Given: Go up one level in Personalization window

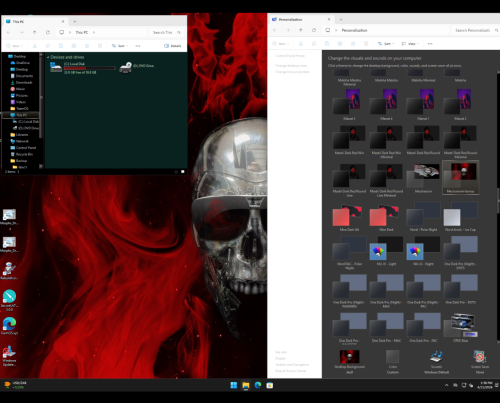Looking at the screenshot, I should pyautogui.click(x=300, y=30).
